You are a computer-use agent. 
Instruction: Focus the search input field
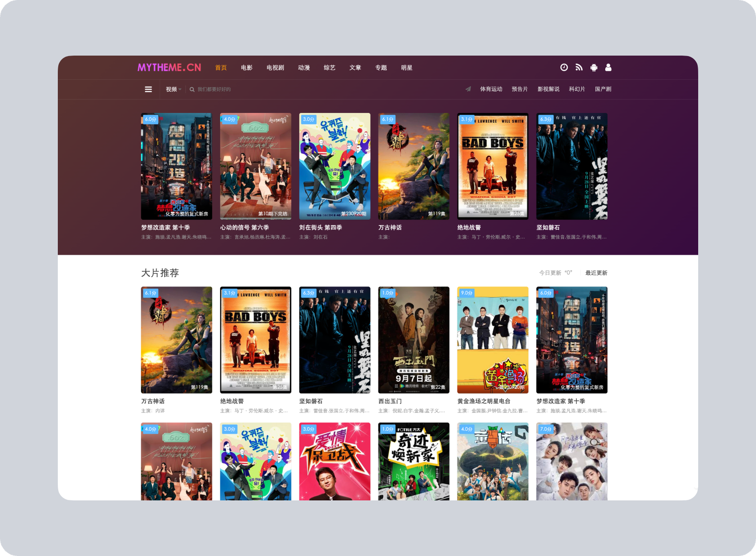tap(231, 89)
